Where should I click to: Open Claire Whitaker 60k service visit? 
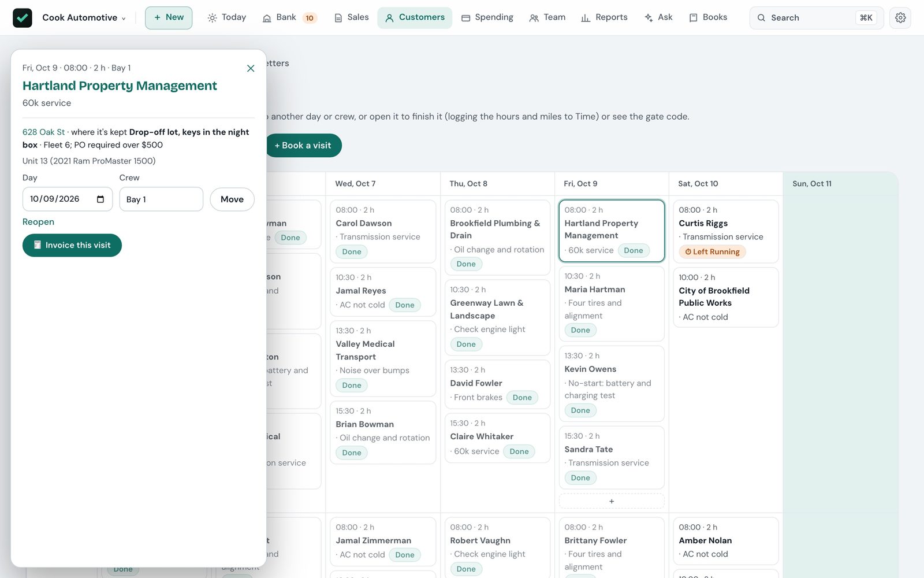(497, 438)
